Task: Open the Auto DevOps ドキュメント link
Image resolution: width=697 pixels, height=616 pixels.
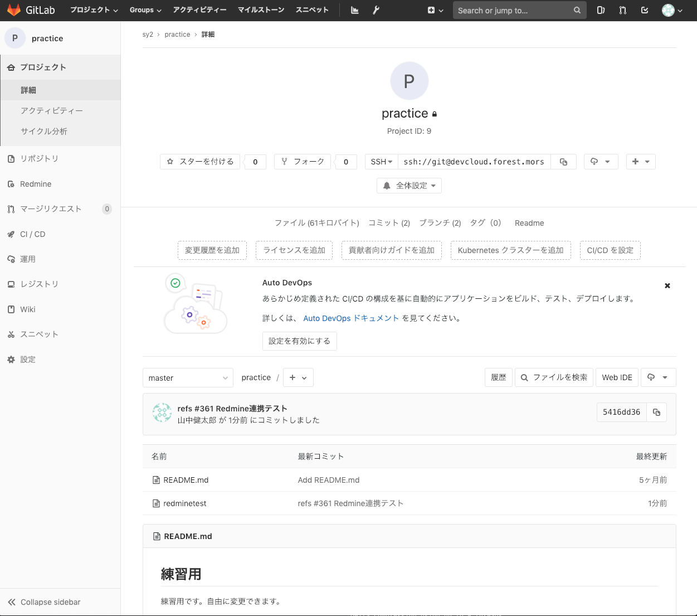Action: click(351, 318)
